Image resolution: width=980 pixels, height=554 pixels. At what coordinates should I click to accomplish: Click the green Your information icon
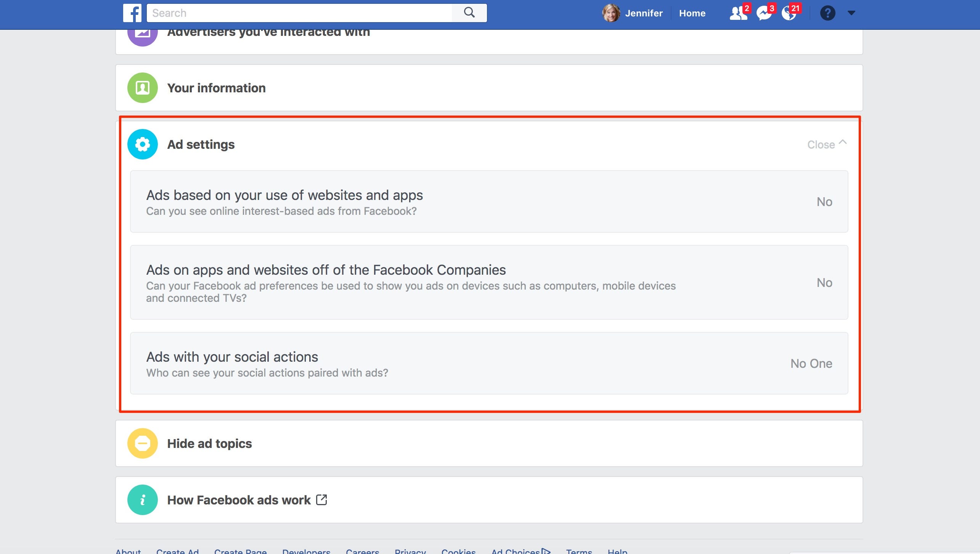click(x=142, y=88)
